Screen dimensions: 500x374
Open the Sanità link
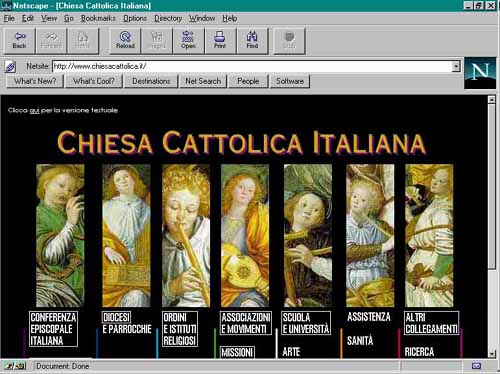(360, 341)
